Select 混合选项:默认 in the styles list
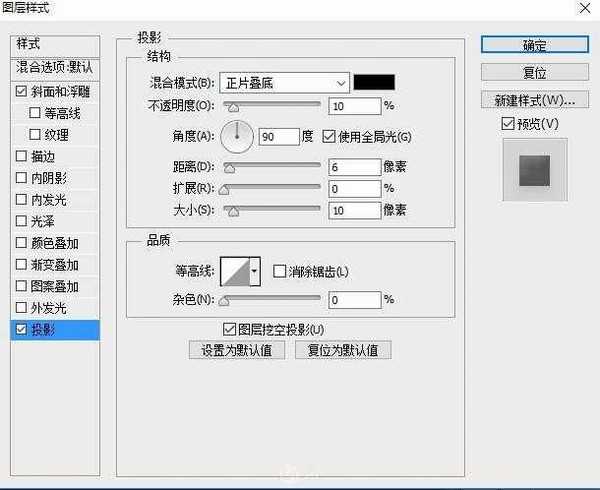Image resolution: width=600 pixels, height=490 pixels. click(x=53, y=67)
